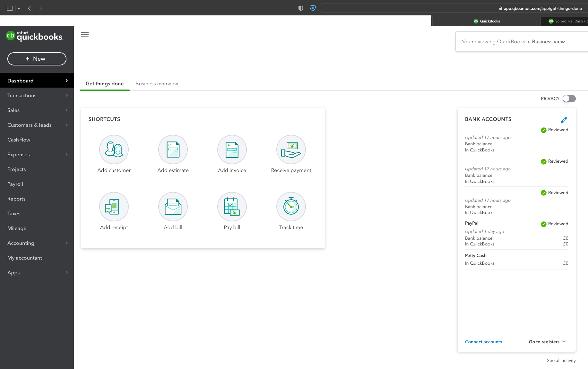Screen dimensions: 588x369
Task: Open the Add estimate shortcut icon
Action: coord(173,150)
